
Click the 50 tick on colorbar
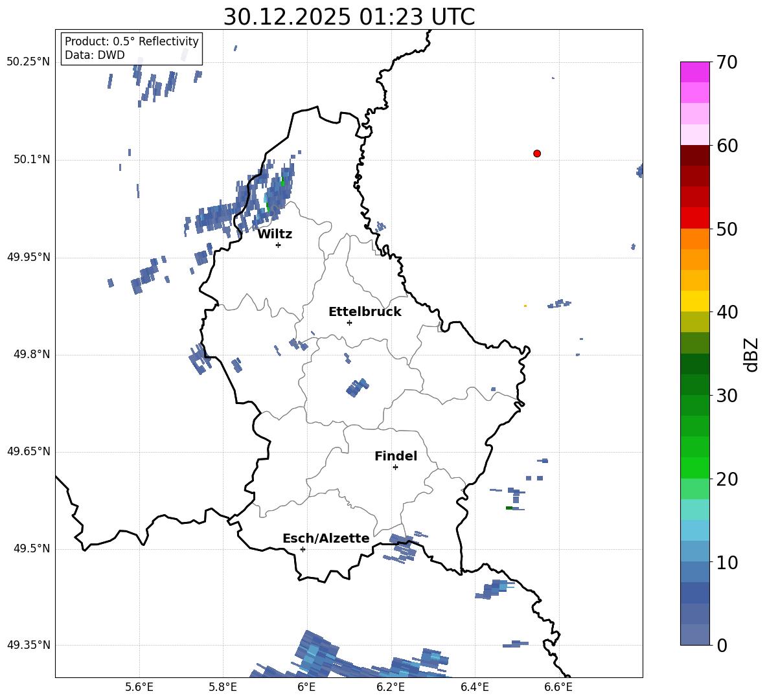coord(727,229)
